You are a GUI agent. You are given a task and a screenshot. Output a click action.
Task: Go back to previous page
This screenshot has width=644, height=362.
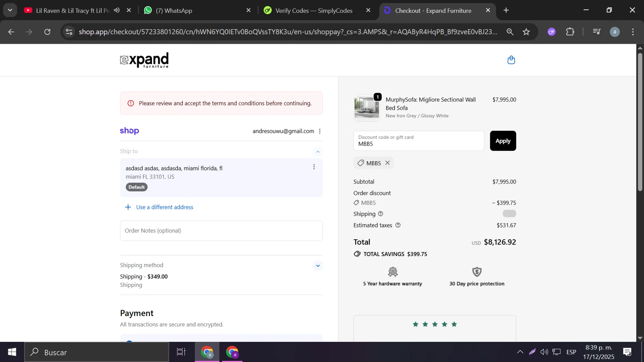[11, 32]
